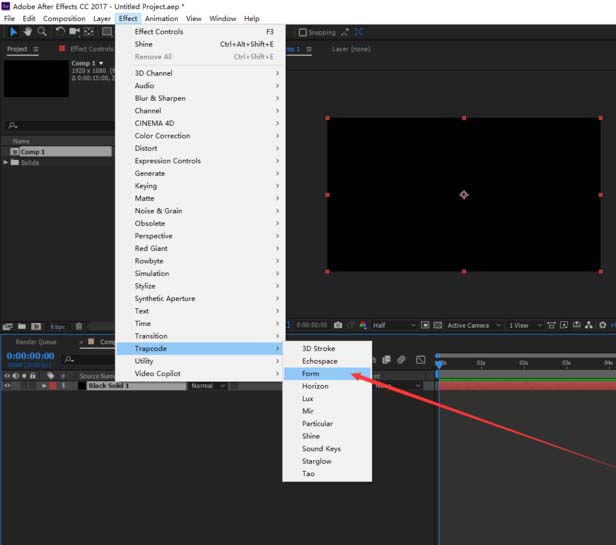Open the Animation menu
Viewport: 616px width, 545px height.
point(160,18)
